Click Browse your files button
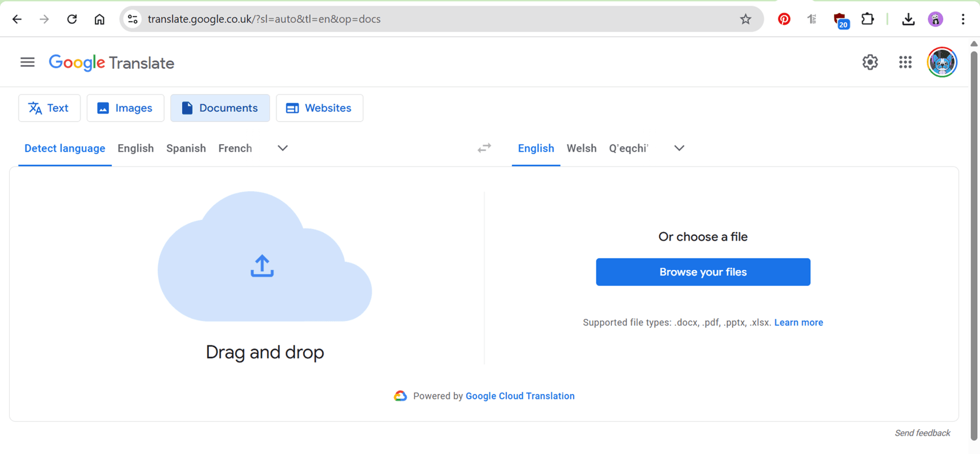Image resolution: width=980 pixels, height=454 pixels. pyautogui.click(x=703, y=272)
